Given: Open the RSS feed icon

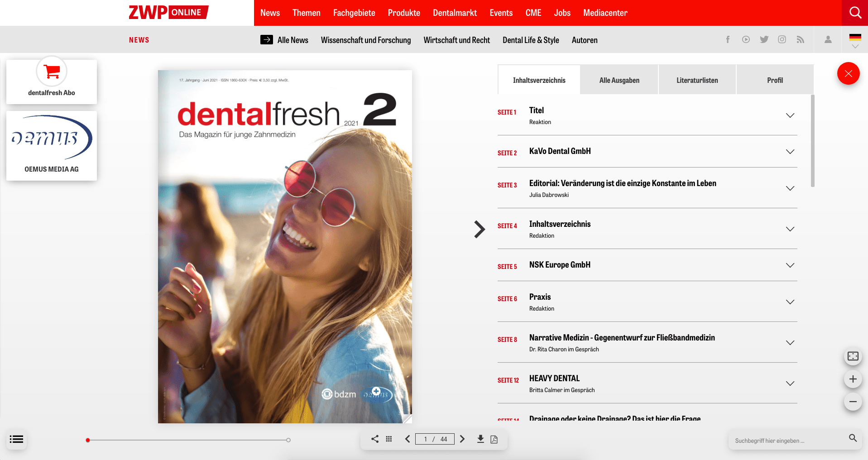Looking at the screenshot, I should pos(801,39).
